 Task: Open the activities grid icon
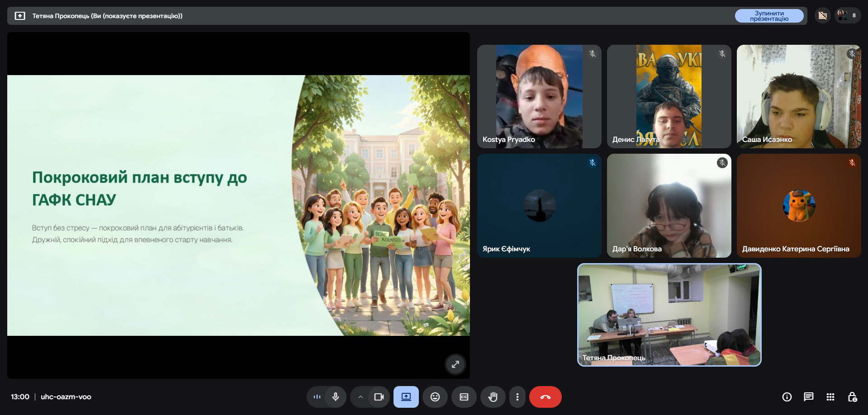830,397
